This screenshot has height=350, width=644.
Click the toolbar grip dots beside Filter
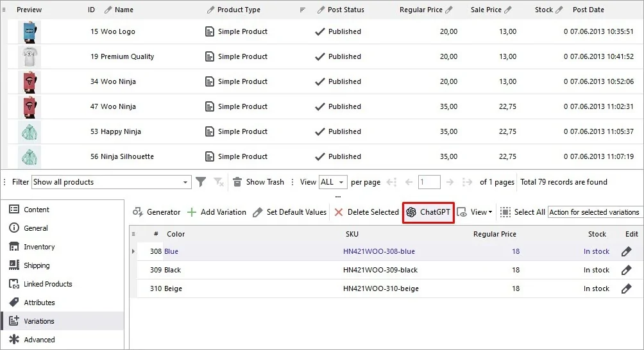tap(5, 182)
